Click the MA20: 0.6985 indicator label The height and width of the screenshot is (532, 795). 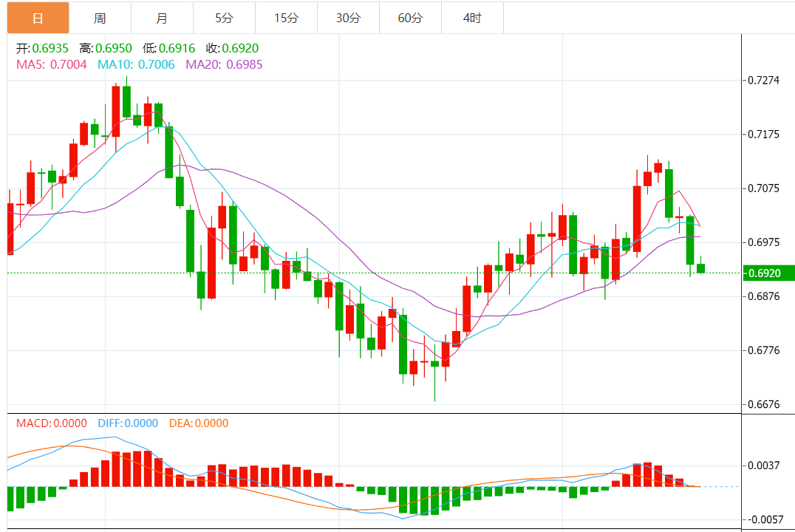(x=224, y=64)
